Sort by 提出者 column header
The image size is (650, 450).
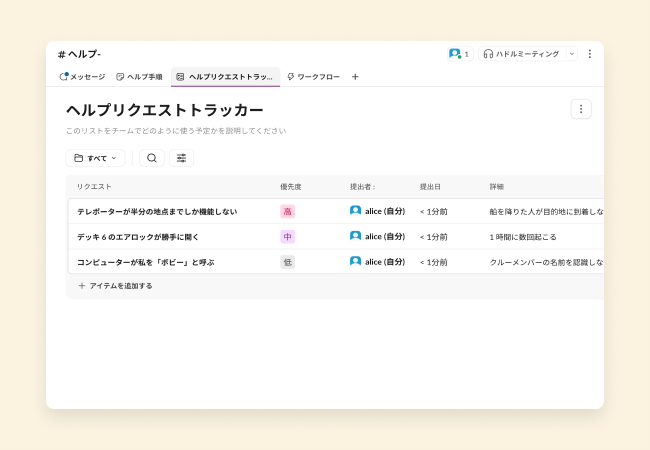tap(361, 187)
